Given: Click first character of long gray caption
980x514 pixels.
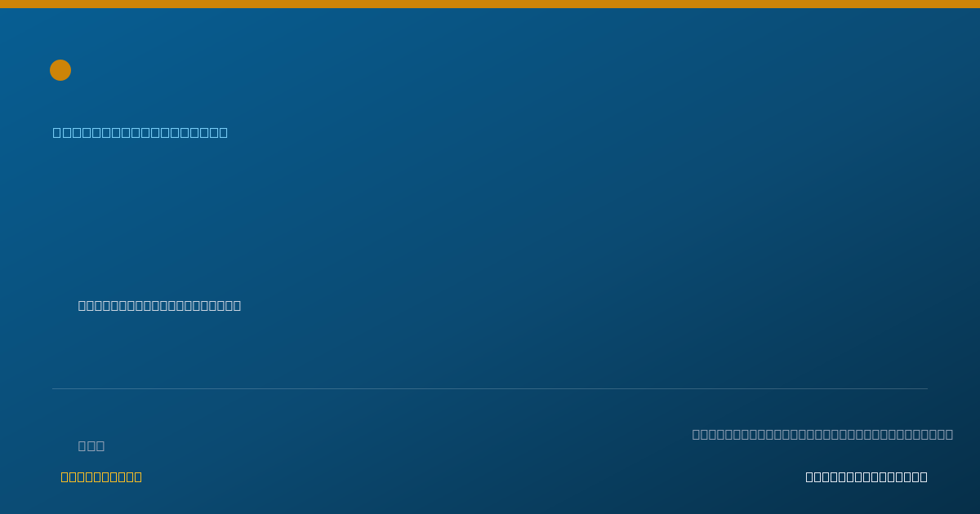Looking at the screenshot, I should pyautogui.click(x=697, y=434).
